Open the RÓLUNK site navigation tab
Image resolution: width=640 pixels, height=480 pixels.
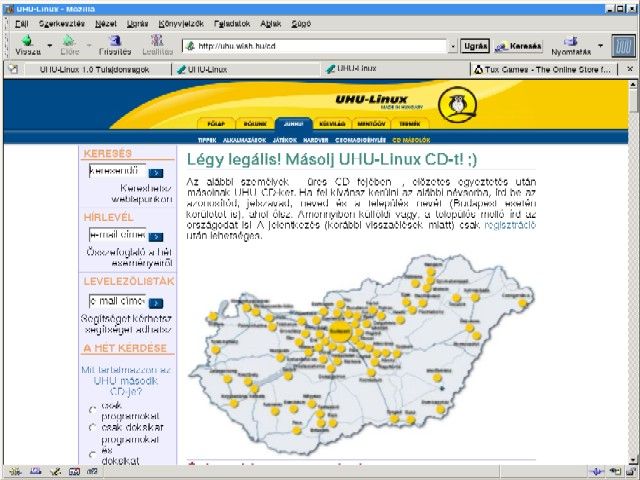tap(255, 124)
